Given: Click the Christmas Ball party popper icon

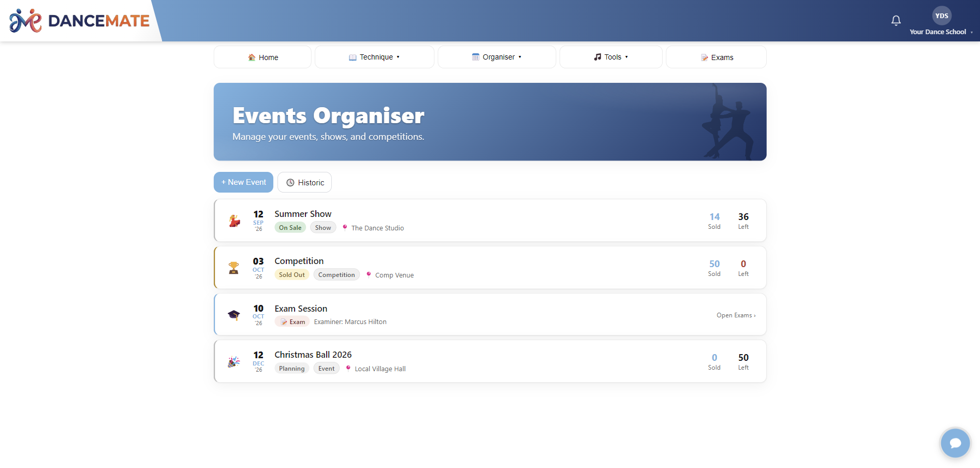Looking at the screenshot, I should 234,361.
